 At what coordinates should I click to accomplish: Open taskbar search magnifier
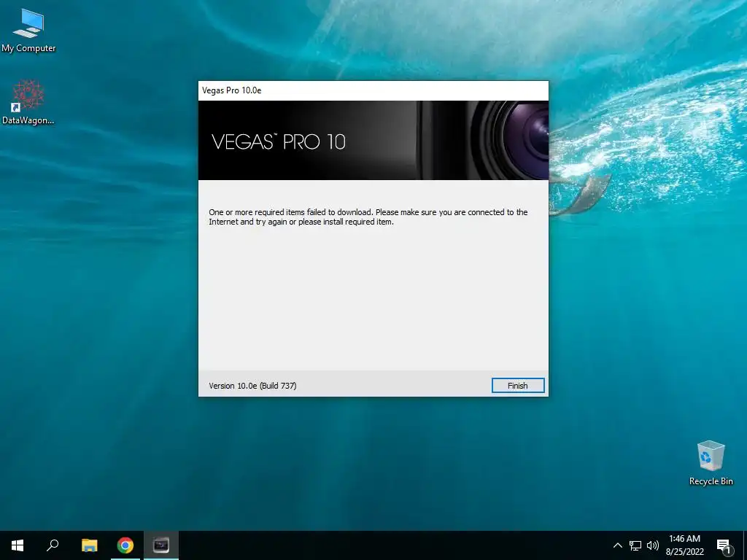tap(53, 545)
